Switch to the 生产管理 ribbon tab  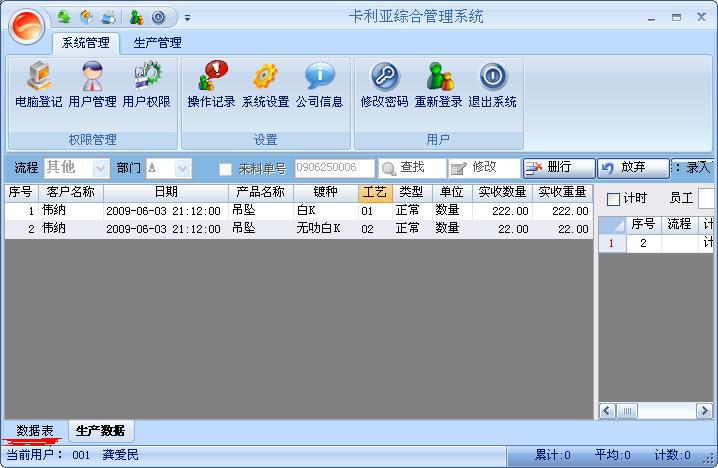click(x=157, y=43)
